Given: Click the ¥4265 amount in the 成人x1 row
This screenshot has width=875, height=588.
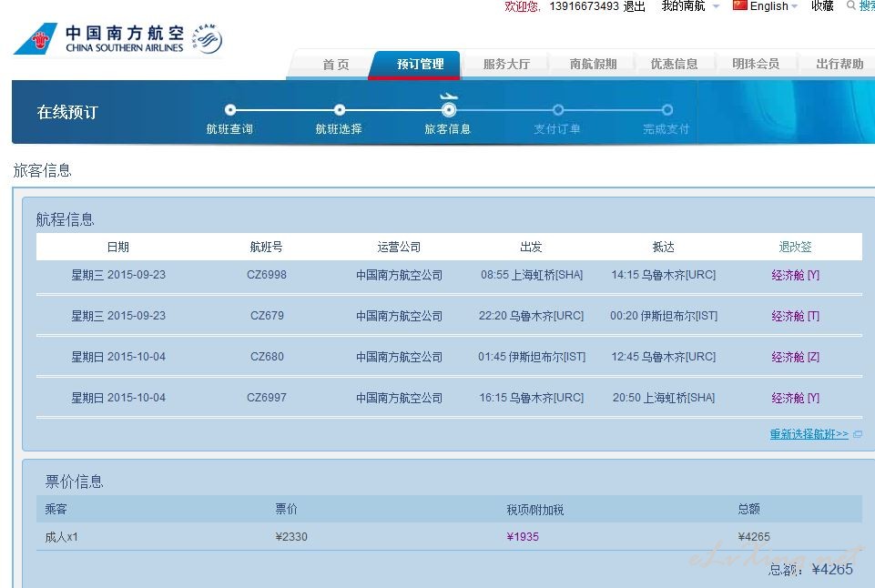Looking at the screenshot, I should 754,537.
